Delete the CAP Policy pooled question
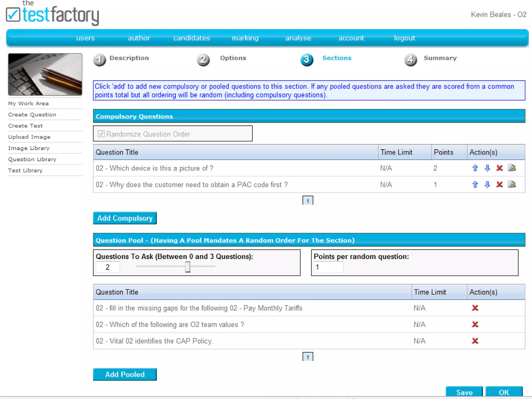 pyautogui.click(x=475, y=341)
